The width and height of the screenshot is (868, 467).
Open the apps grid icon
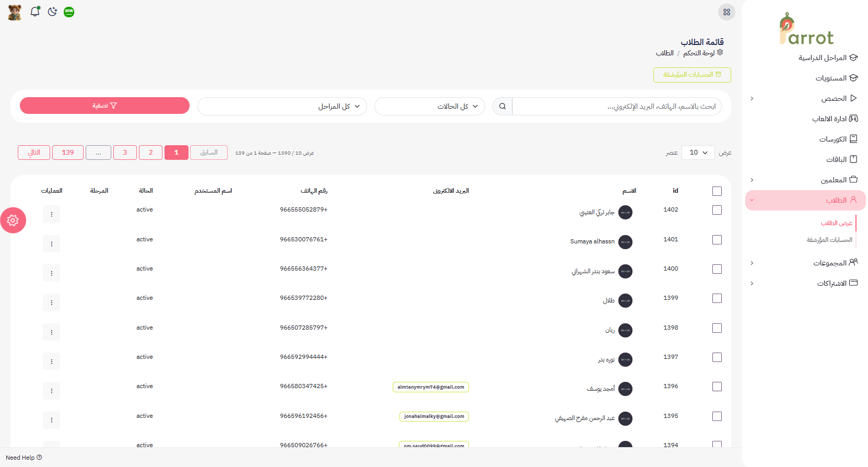click(726, 12)
